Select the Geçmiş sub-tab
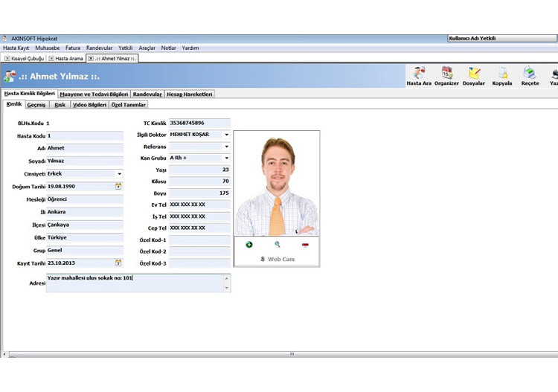 [36, 105]
